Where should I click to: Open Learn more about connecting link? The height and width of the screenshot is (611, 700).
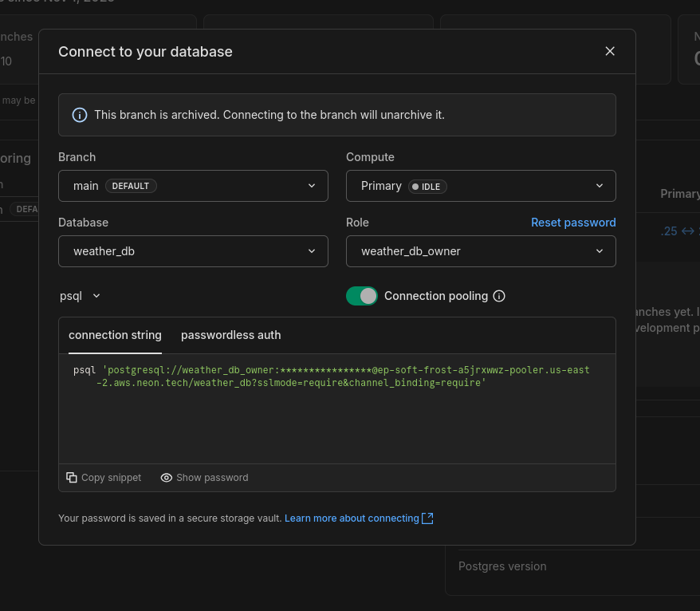(x=352, y=518)
